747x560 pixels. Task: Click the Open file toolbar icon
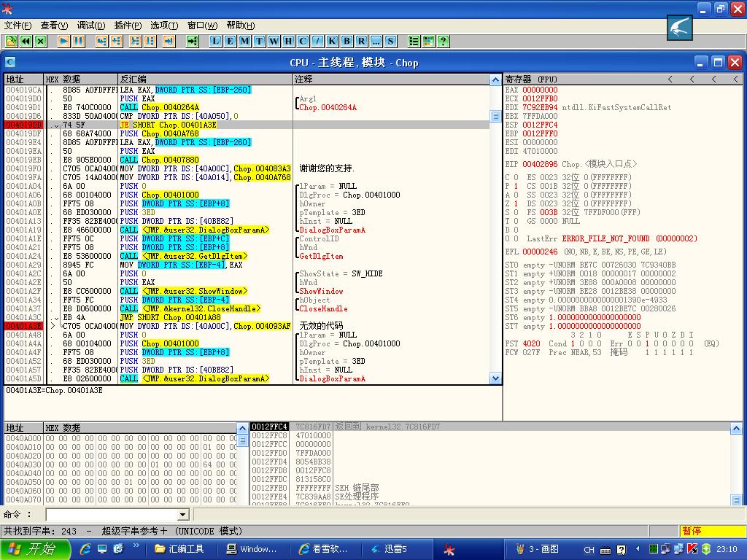(12, 41)
